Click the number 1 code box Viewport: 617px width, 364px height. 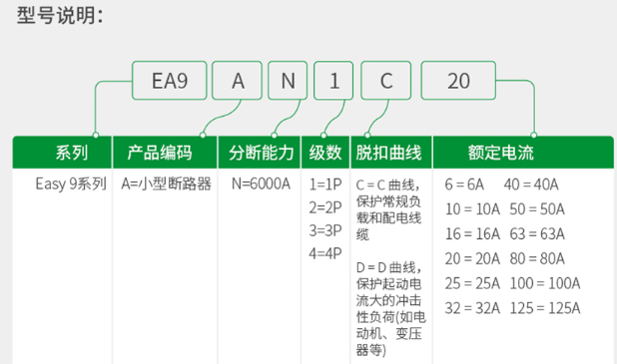pos(333,81)
